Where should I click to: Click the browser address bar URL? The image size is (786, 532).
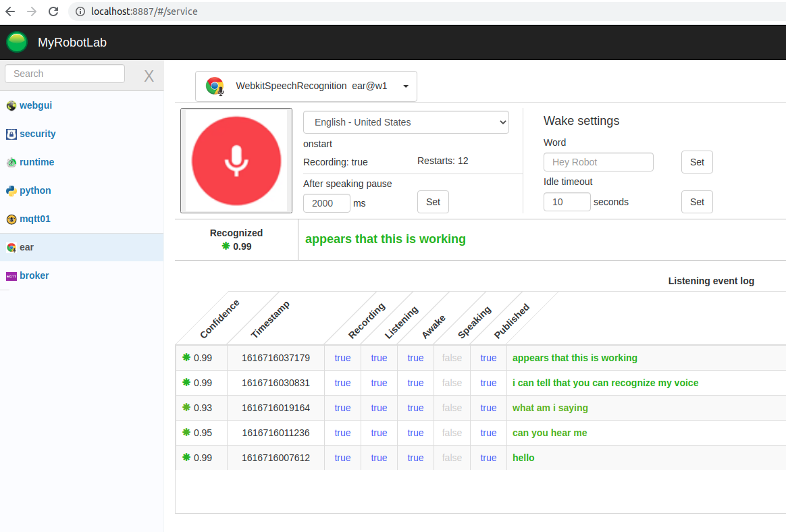pos(145,11)
